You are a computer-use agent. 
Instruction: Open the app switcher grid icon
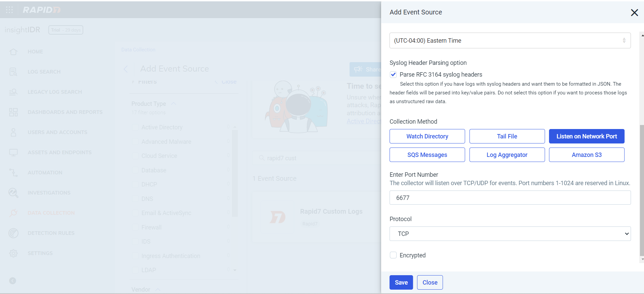[9, 10]
